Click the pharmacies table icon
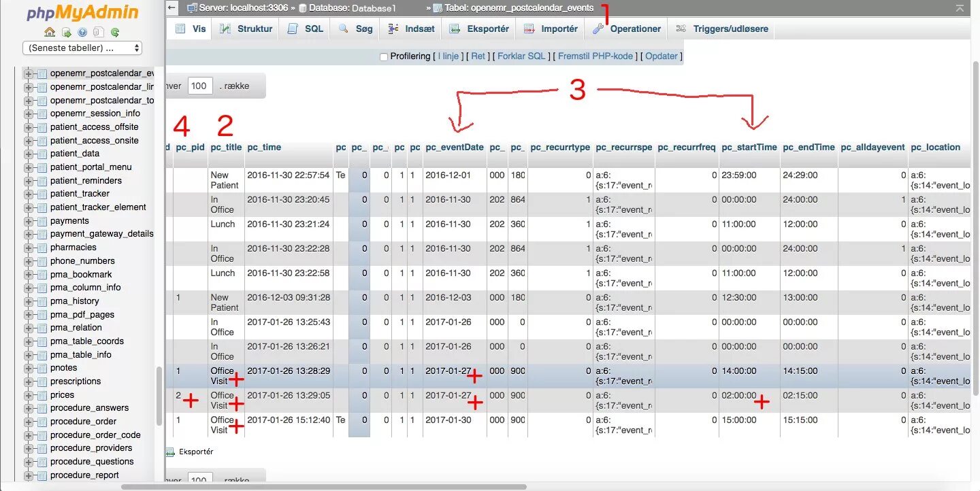This screenshot has width=980, height=491. [x=42, y=248]
